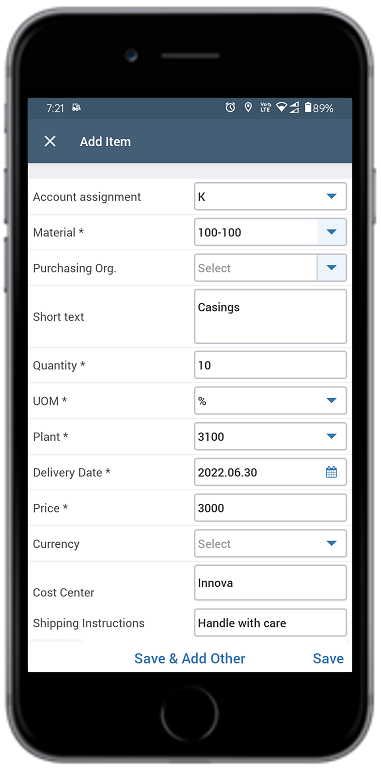This screenshot has width=381, height=768.
Task: Select a Currency from the dropdown
Action: click(270, 544)
